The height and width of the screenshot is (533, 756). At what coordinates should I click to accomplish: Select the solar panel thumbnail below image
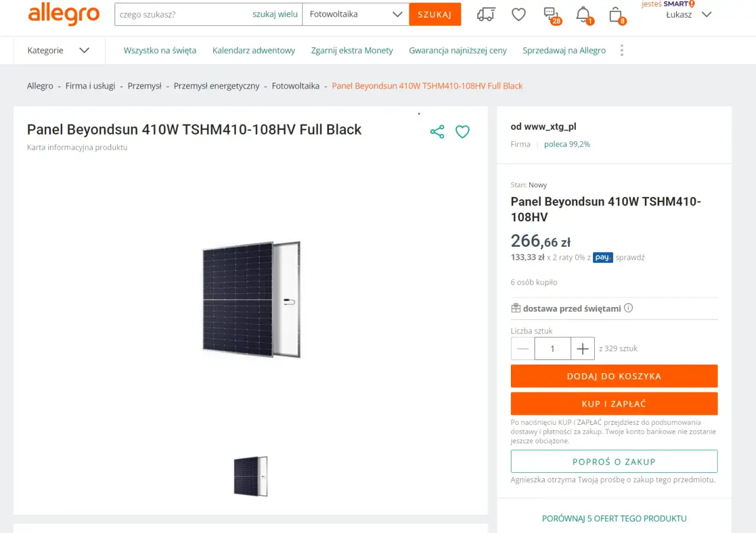[250, 476]
